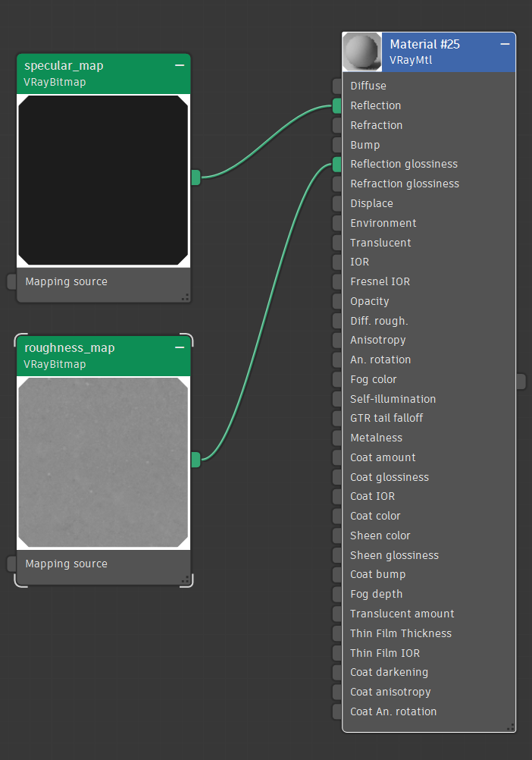
Task: Click specular_map Mapping source input socket
Action: 11,281
